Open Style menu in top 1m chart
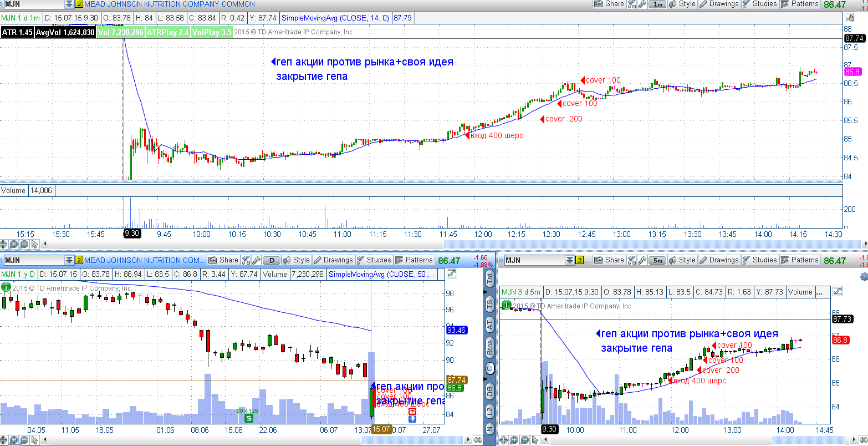The width and height of the screenshot is (868, 446). (x=682, y=4)
